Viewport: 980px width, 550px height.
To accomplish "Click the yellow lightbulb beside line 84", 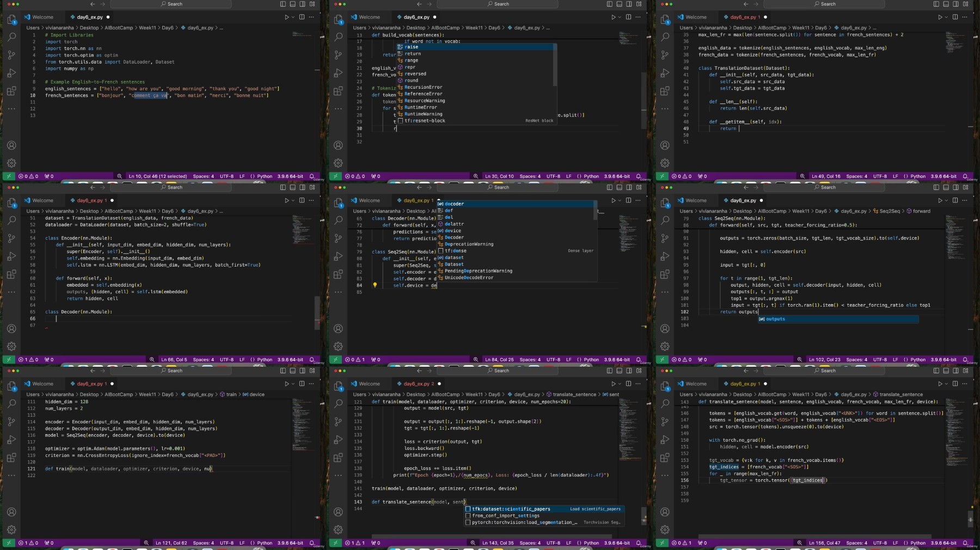I will pyautogui.click(x=375, y=285).
